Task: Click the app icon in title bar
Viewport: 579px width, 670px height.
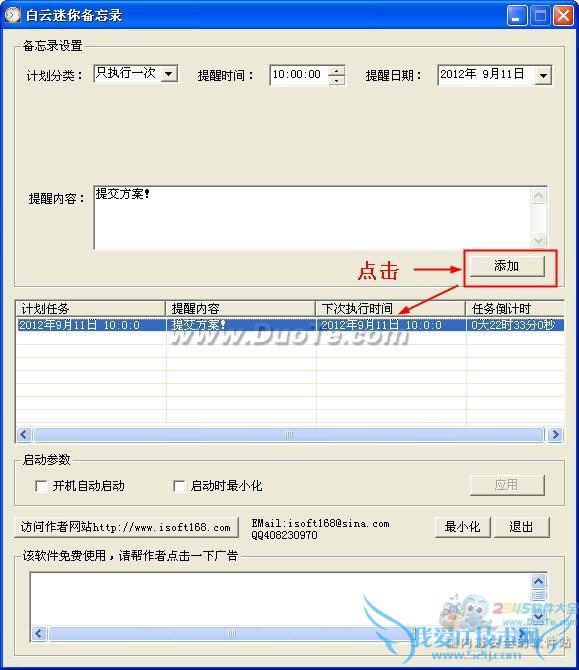Action: (12, 15)
